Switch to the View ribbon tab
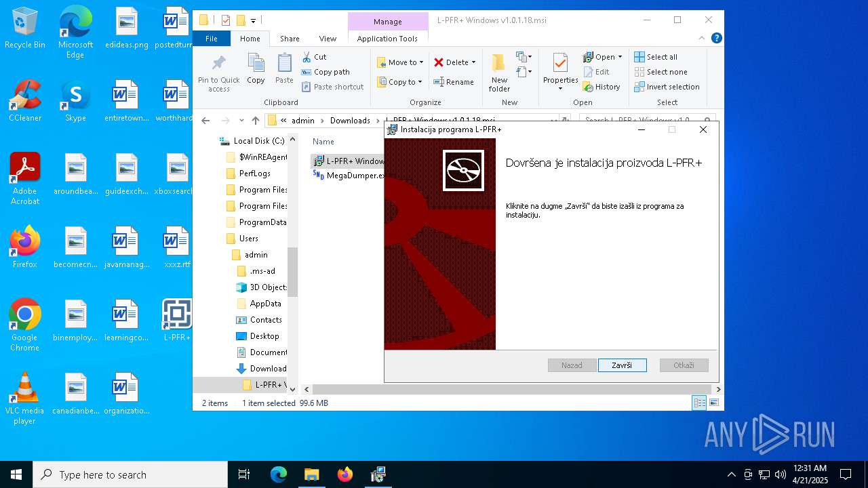 click(328, 39)
